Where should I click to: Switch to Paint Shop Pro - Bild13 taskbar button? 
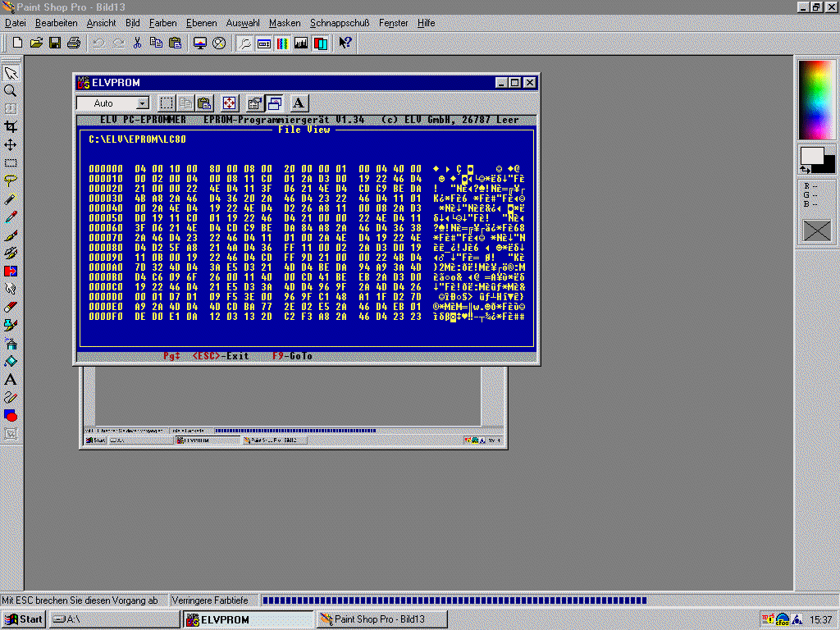tap(382, 619)
